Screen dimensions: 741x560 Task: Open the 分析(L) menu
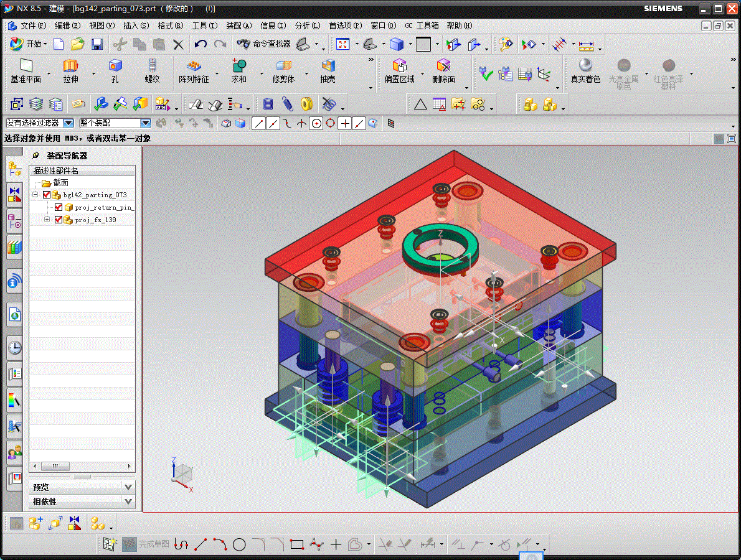tap(307, 26)
